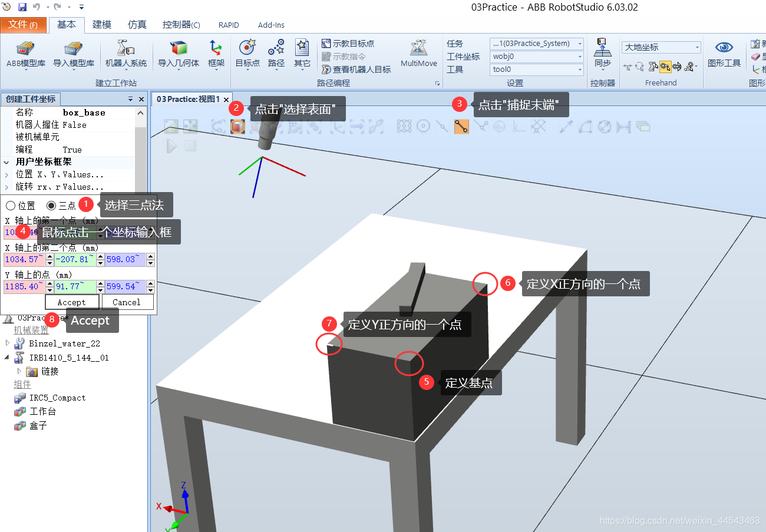Click the diameter measurement icon
The width and height of the screenshot is (766, 532).
[x=605, y=126]
